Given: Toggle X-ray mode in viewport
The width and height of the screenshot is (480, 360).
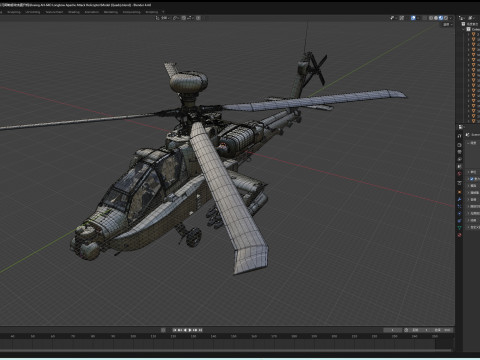Looking at the screenshot, I should pos(425,18).
